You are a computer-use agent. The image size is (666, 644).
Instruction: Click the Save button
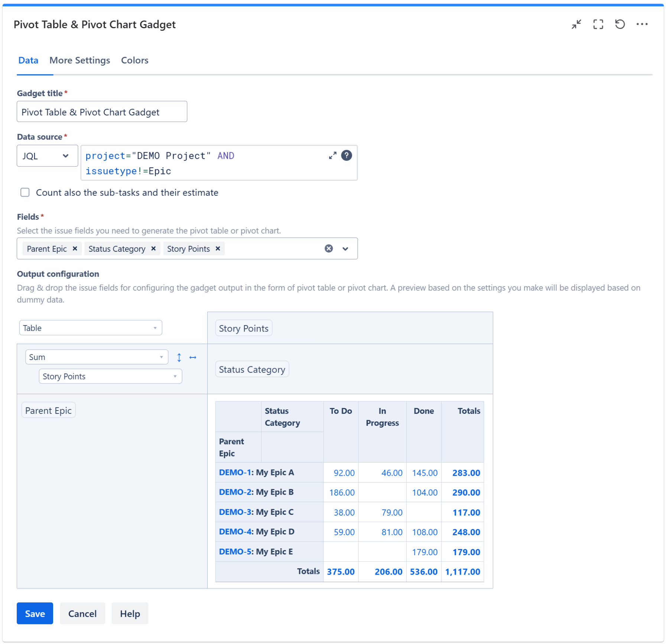(x=35, y=614)
